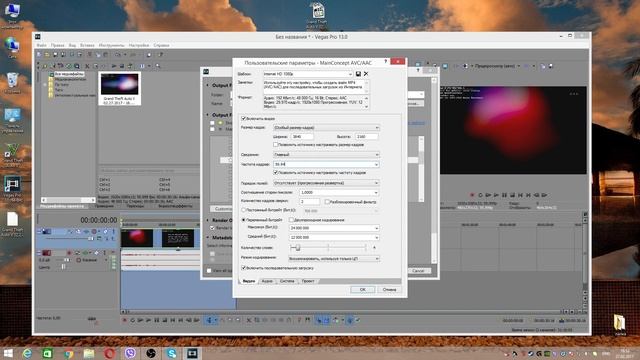Image resolution: width=640 pixels, height=360 pixels.
Task: Enable the deblocking filter checkbox
Action: [327, 202]
